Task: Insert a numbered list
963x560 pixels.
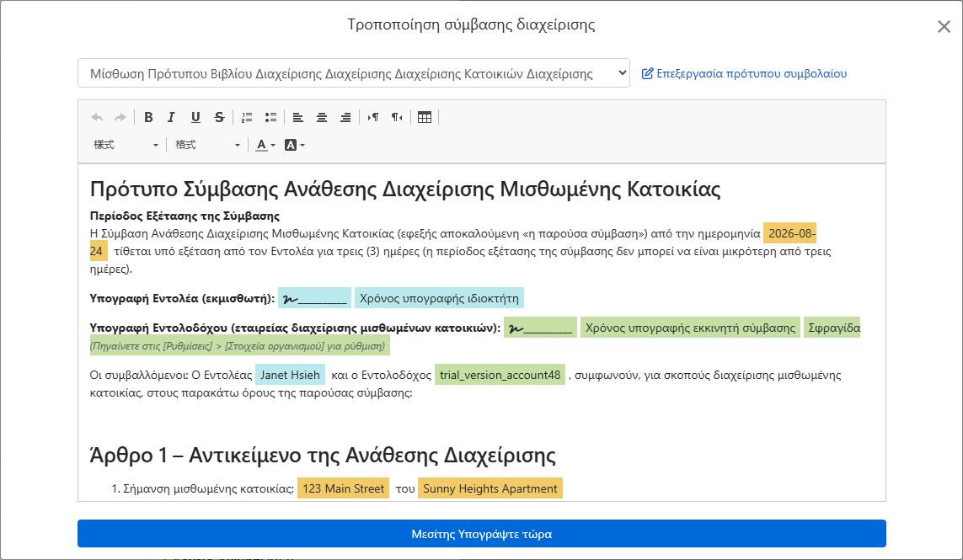Action: click(x=247, y=117)
